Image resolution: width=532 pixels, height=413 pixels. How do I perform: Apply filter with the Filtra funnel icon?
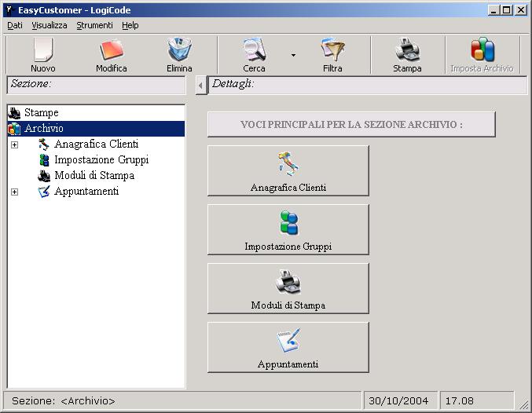pos(332,51)
